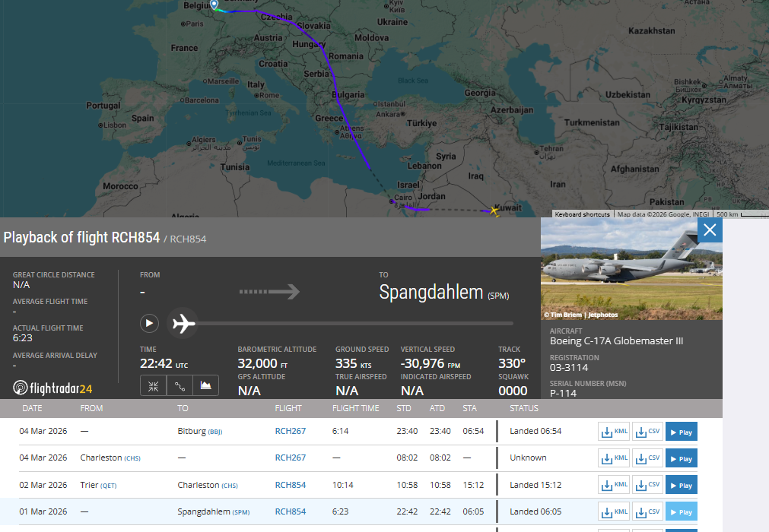The height and width of the screenshot is (532, 769).
Task: Download CSV for 04 Mar Bitburg flight
Action: click(647, 432)
